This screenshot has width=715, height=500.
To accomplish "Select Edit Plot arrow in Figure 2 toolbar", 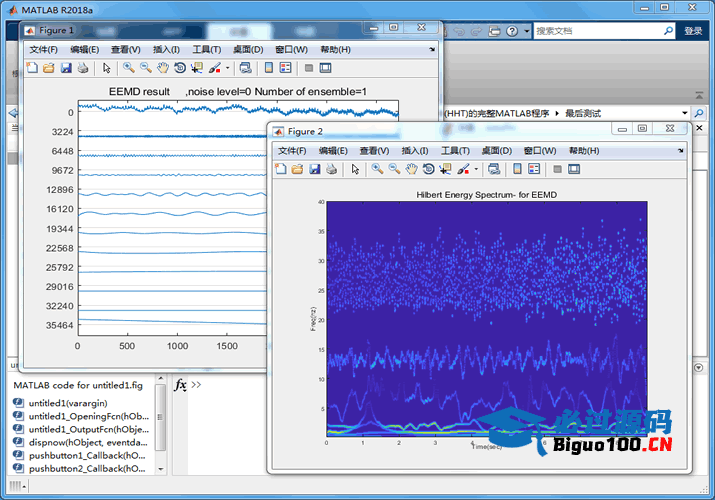I will (355, 169).
